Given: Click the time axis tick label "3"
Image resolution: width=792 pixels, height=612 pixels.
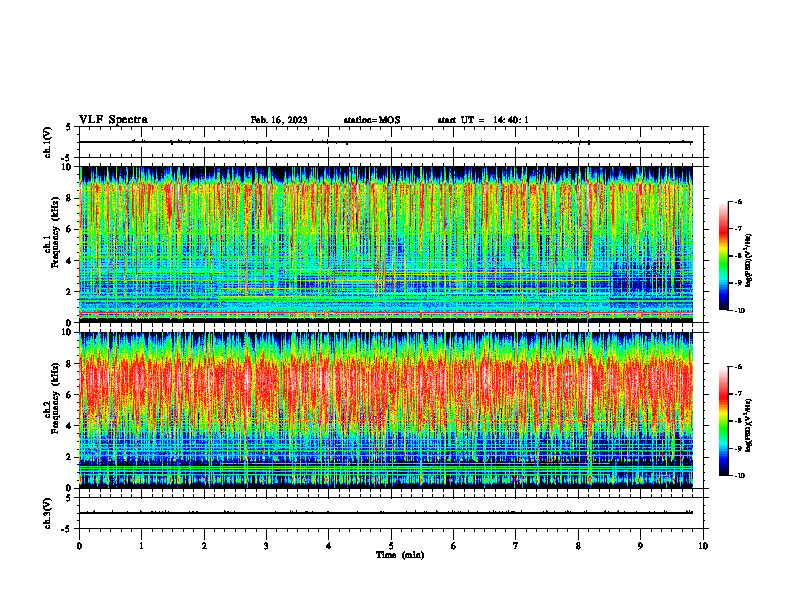Looking at the screenshot, I should (266, 546).
